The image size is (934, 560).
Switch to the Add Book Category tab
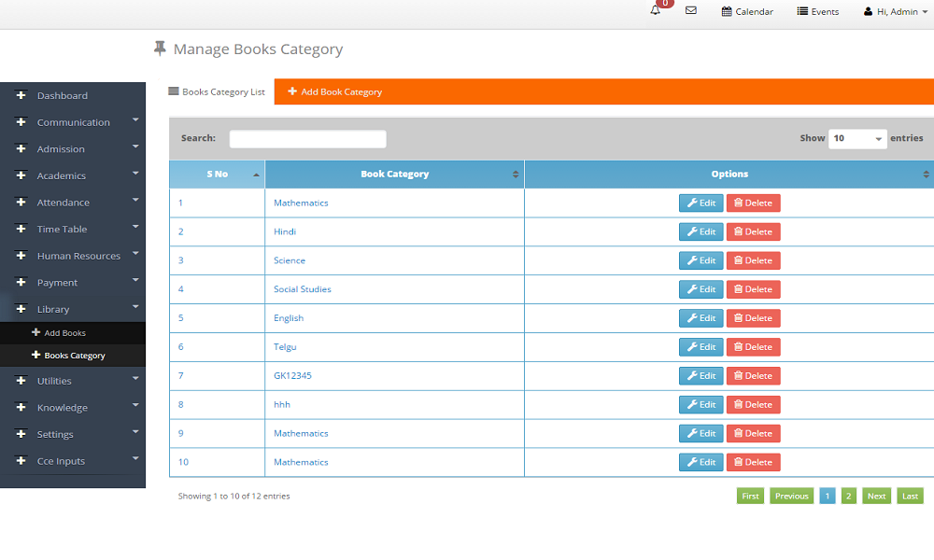coord(334,92)
